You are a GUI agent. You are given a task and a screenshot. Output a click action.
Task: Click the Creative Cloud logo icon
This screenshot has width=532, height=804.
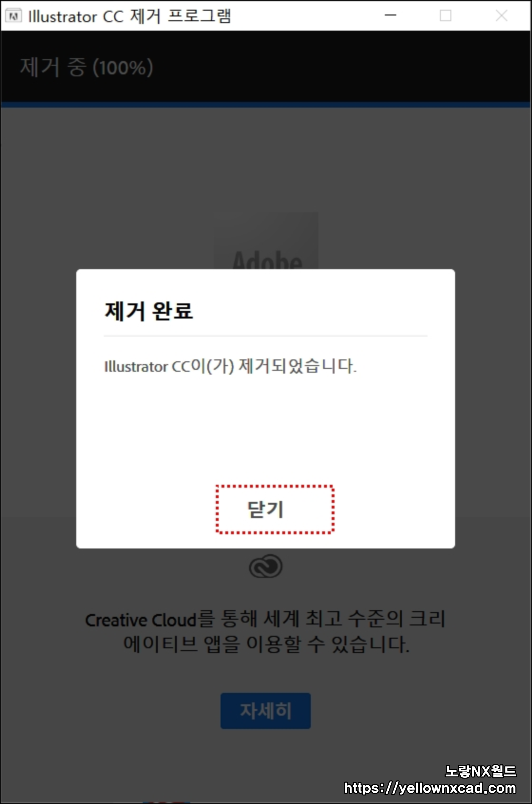pyautogui.click(x=266, y=566)
